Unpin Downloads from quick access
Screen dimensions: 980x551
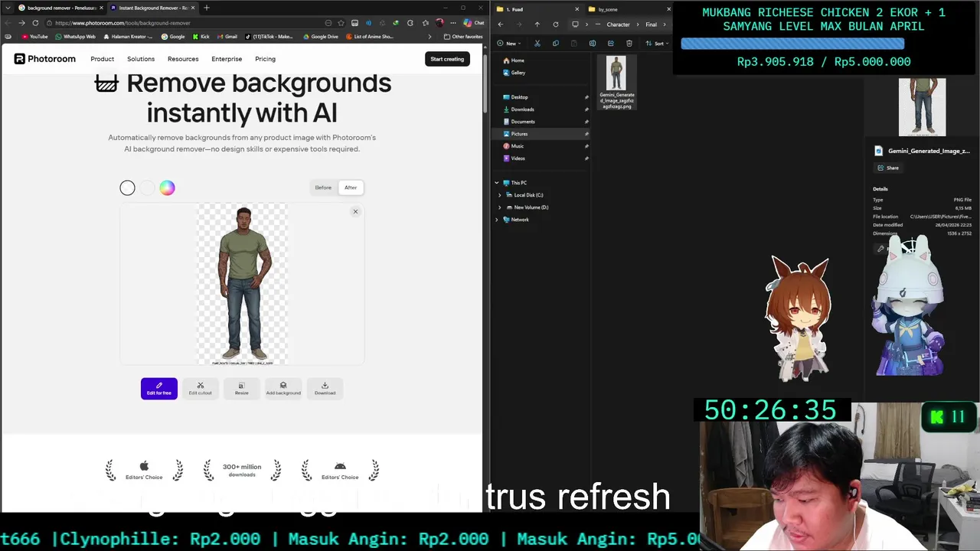(586, 109)
